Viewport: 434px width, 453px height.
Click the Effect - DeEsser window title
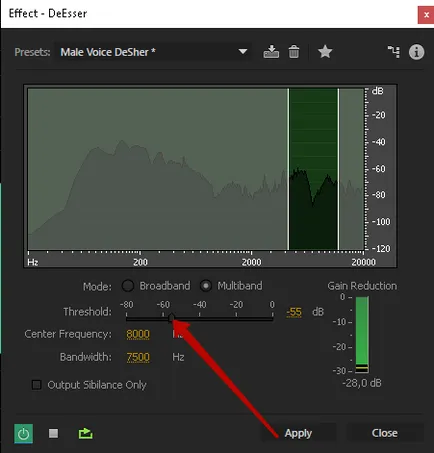pyautogui.click(x=48, y=13)
